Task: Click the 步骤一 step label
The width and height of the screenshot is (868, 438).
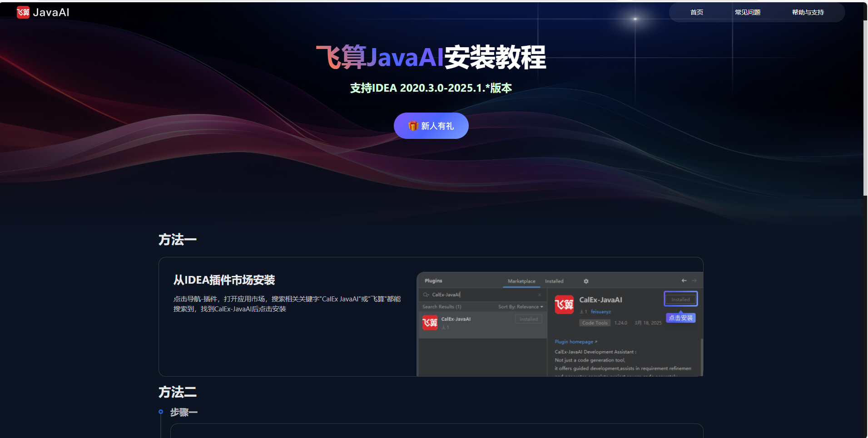Action: 184,412
